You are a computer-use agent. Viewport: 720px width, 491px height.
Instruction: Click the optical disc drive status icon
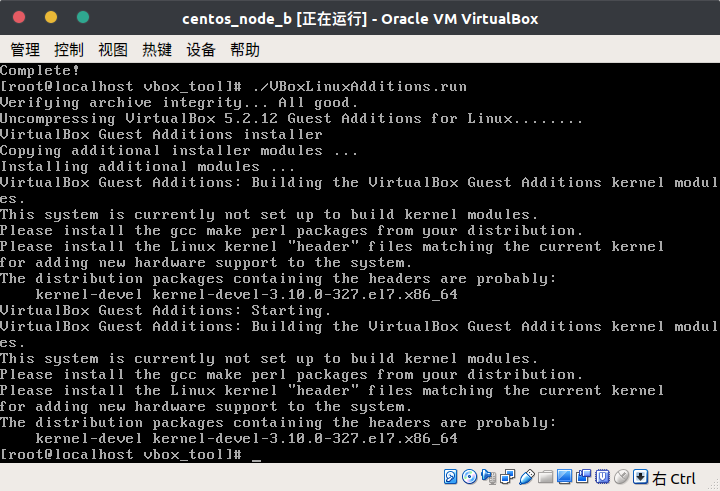click(x=469, y=477)
